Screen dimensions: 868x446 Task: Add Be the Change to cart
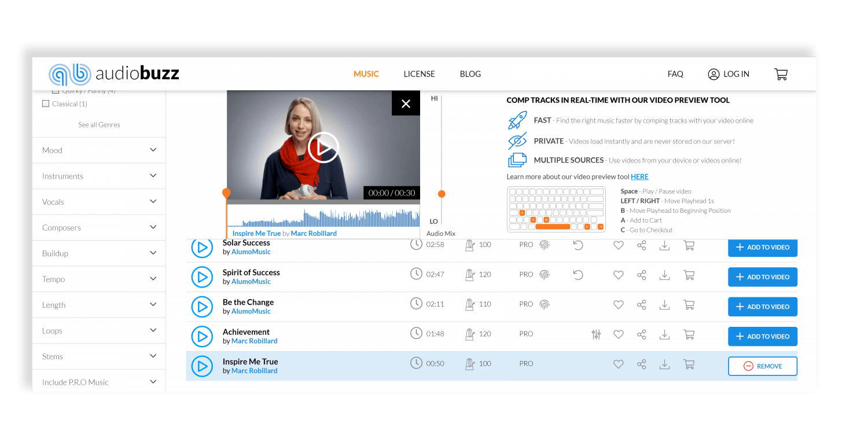[x=689, y=304]
